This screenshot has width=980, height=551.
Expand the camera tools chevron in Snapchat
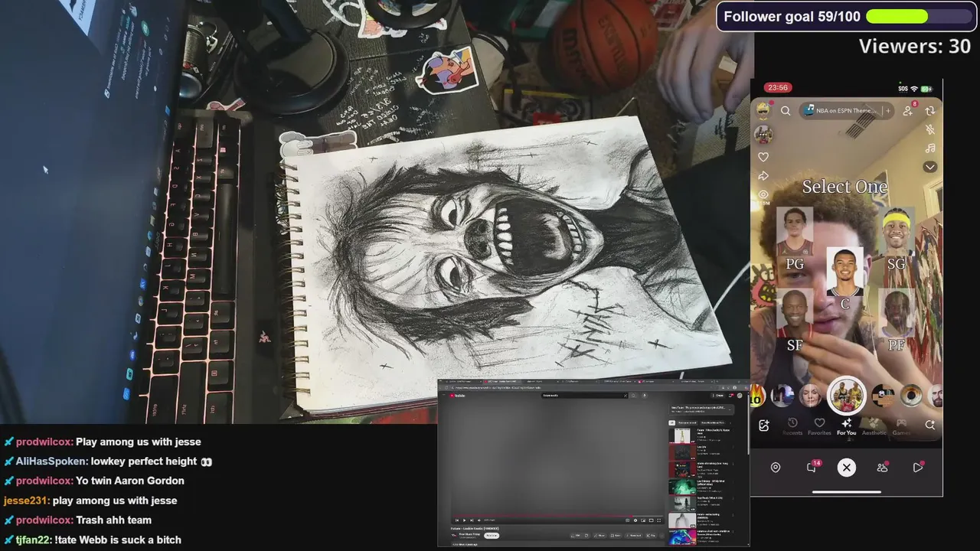pyautogui.click(x=930, y=167)
